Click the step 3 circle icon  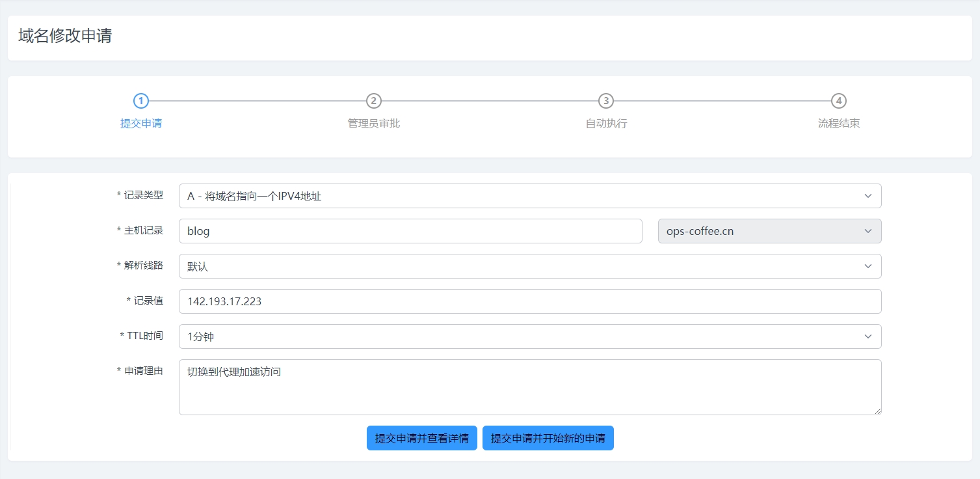pos(606,101)
